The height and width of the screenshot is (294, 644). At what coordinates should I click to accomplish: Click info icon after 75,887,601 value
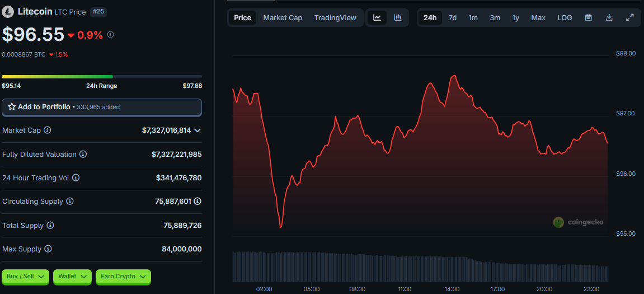[198, 202]
